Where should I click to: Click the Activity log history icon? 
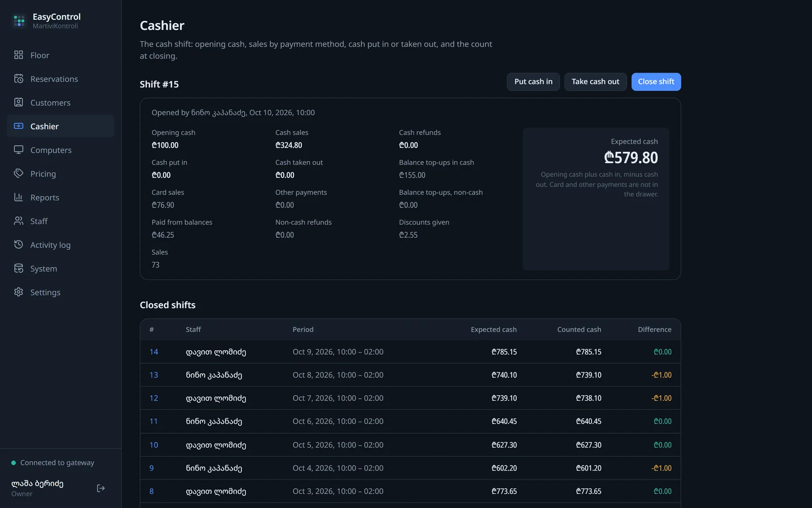[x=19, y=244]
